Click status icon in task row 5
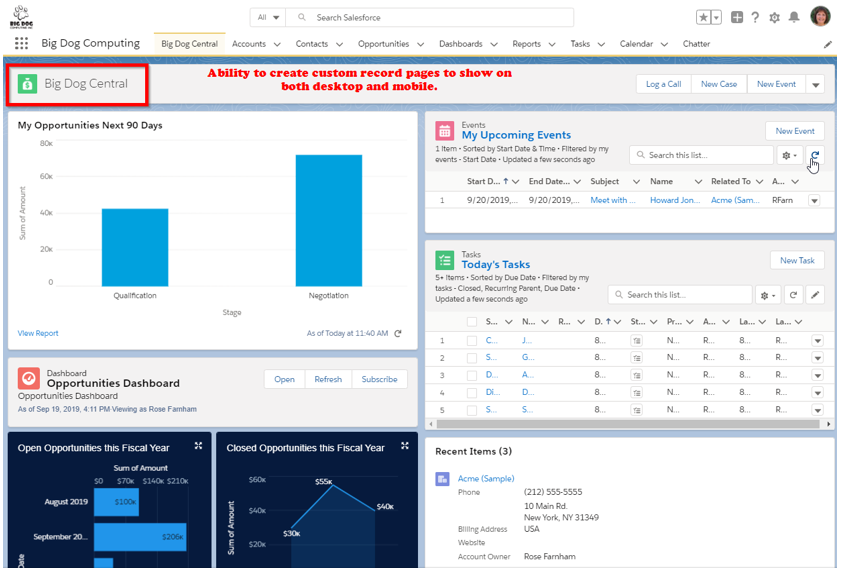The image size is (844, 574). click(637, 410)
